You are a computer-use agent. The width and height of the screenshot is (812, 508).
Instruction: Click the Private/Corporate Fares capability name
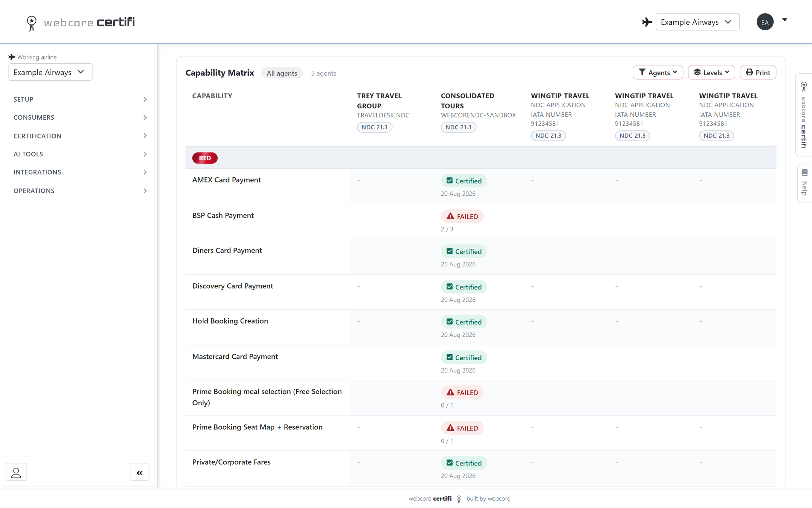click(x=231, y=462)
